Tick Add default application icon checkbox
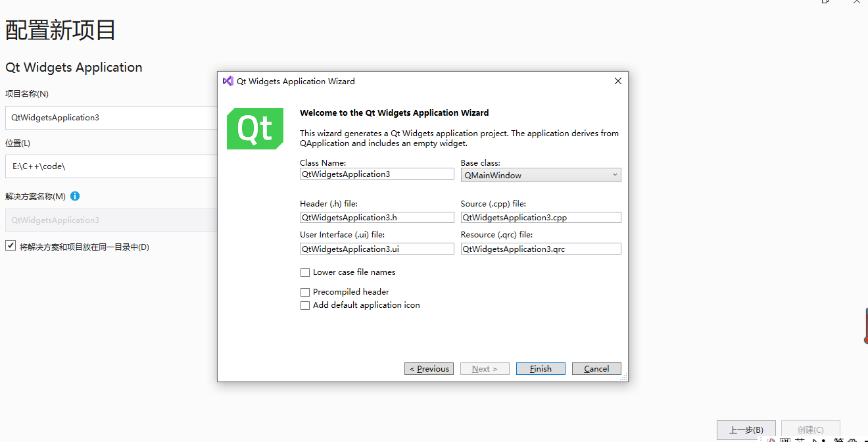This screenshot has height=442, width=868. tap(305, 305)
